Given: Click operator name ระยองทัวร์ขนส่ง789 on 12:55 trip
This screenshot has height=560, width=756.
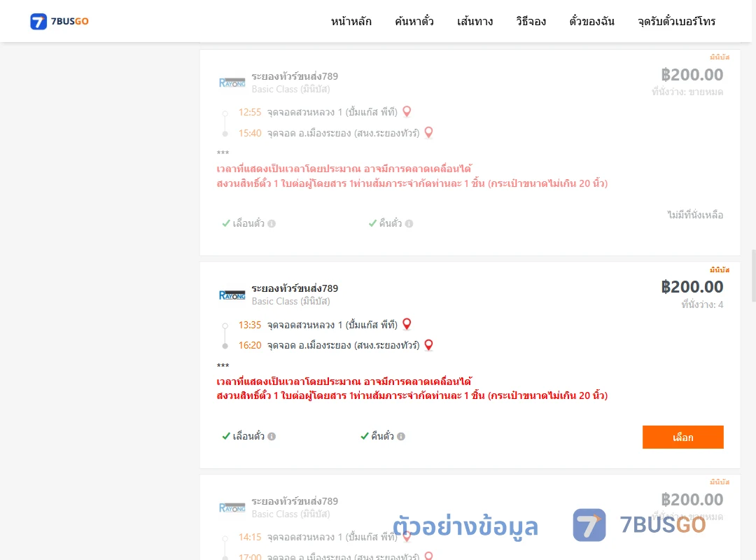Looking at the screenshot, I should 295,76.
